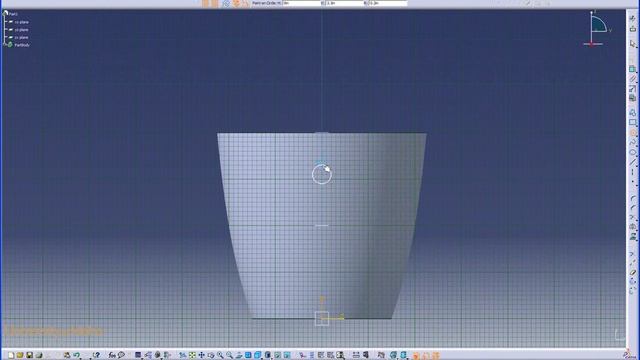Open the Formula fx tool
The width and height of the screenshot is (640, 360).
click(x=112, y=355)
